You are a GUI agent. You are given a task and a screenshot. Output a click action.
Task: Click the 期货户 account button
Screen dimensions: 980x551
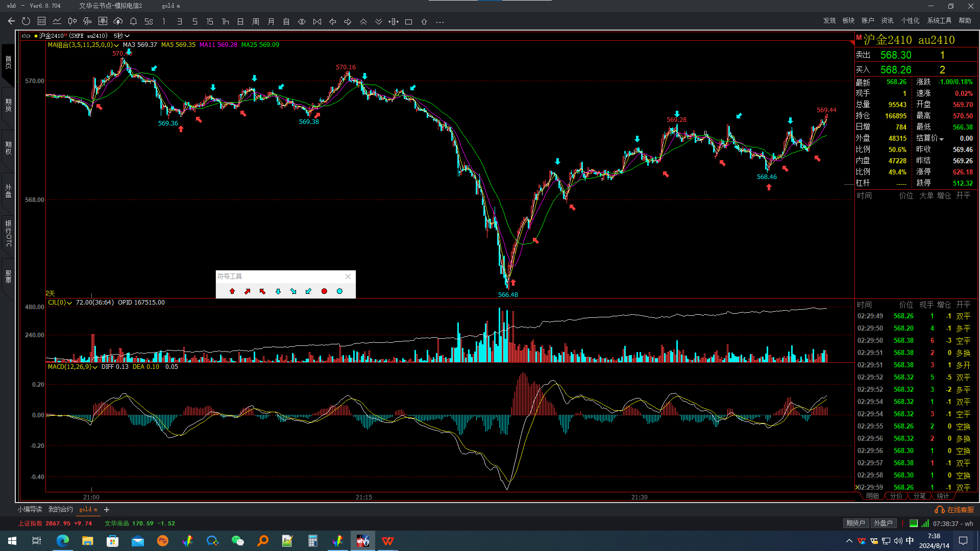[x=855, y=523]
